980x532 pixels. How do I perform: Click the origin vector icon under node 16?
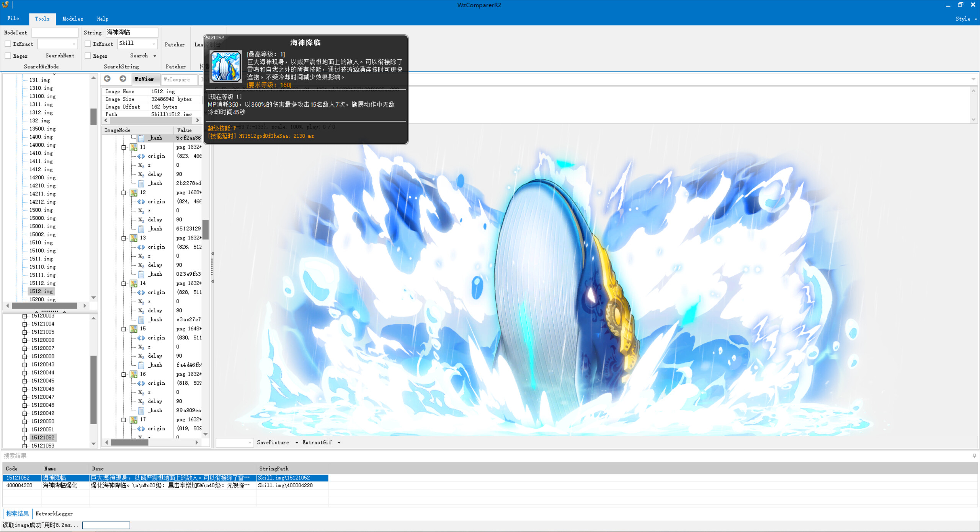(141, 383)
